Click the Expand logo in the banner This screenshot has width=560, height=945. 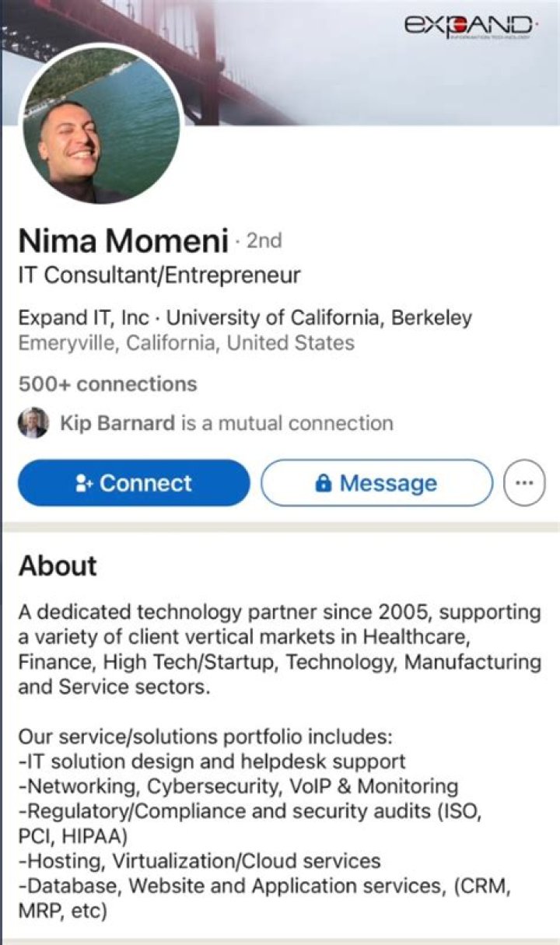pos(469,26)
